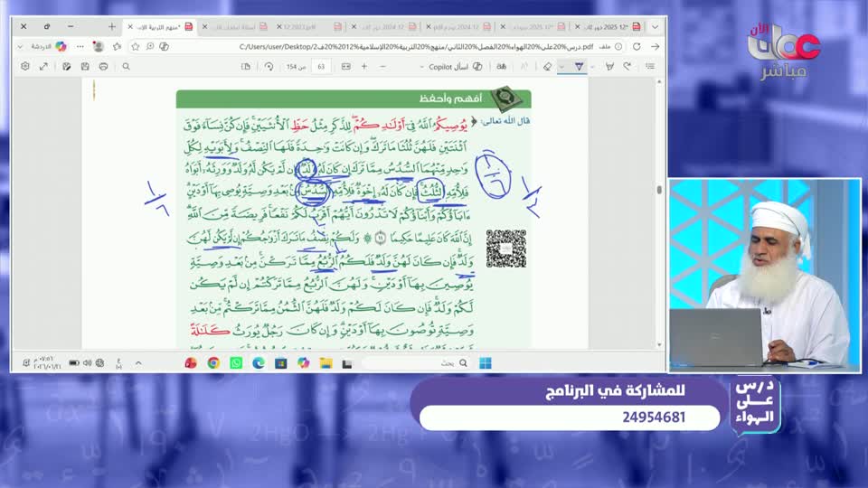Show hidden system tray icons chevron
Screen dimensions: 868x488
pos(138,363)
